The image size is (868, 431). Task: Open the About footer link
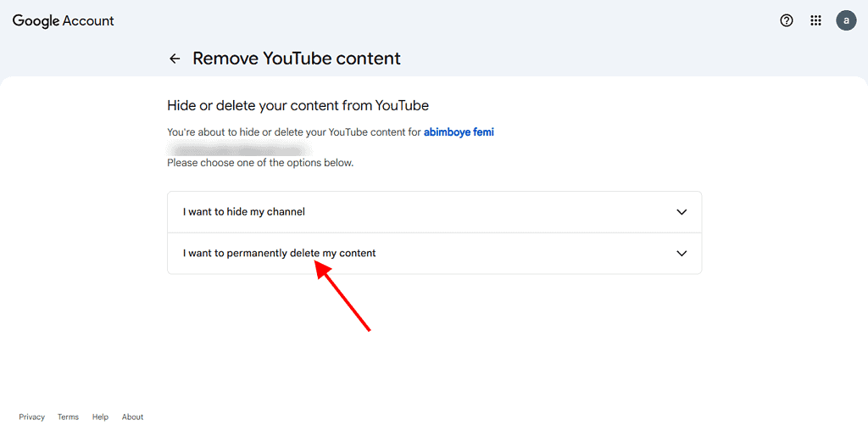click(x=132, y=417)
